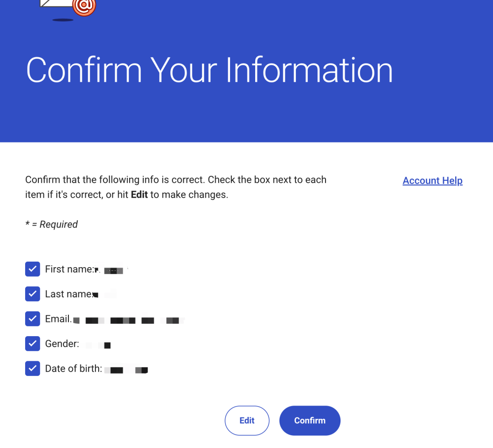Click the 'Email:' label text
The image size is (493, 448).
(x=58, y=319)
